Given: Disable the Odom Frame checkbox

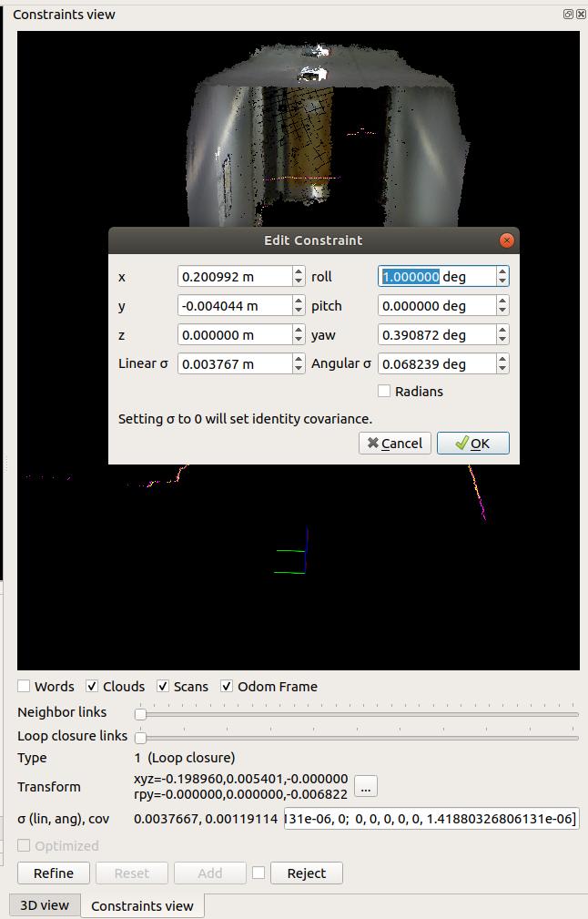Looking at the screenshot, I should pyautogui.click(x=227, y=687).
